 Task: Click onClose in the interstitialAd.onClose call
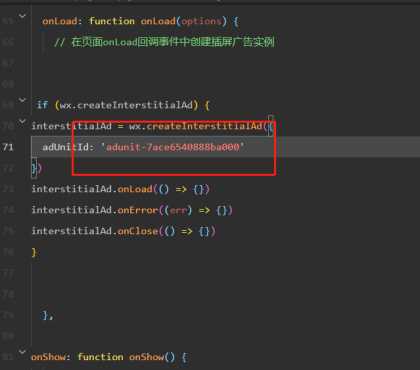(138, 231)
